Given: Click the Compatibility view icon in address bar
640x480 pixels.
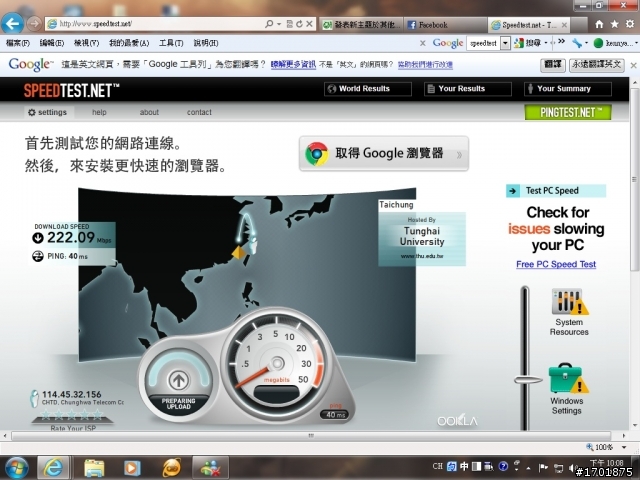Looking at the screenshot, I should pos(289,24).
